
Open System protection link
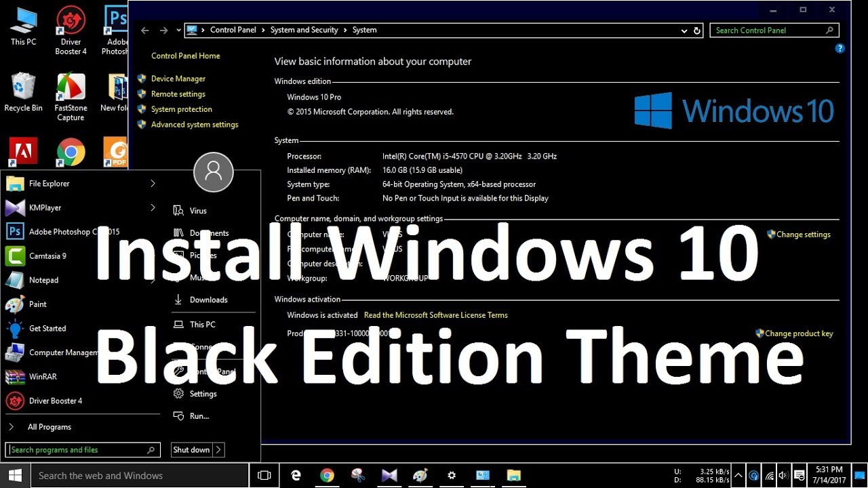point(182,109)
